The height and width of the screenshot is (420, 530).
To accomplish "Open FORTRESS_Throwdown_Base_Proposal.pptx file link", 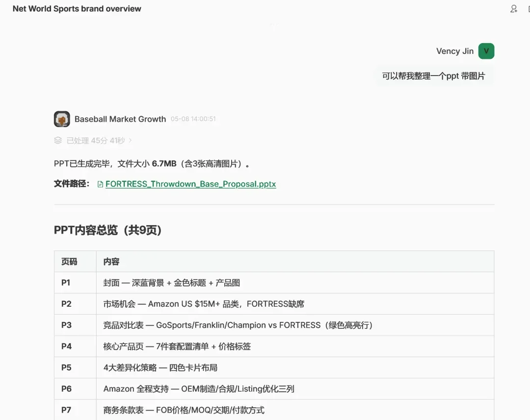I will coord(190,184).
